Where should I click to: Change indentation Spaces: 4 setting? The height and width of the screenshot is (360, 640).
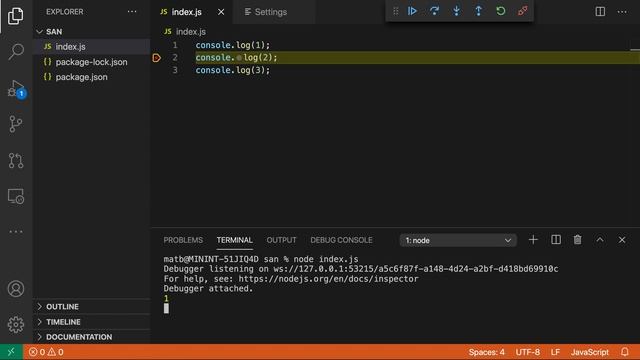[x=486, y=352]
